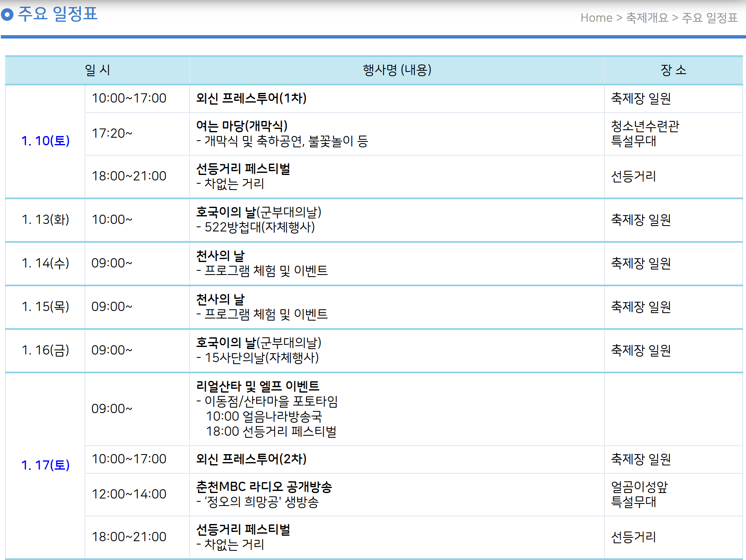
Task: Click the 리얼산타 및 엘프 이벤트 title
Action: 258,386
